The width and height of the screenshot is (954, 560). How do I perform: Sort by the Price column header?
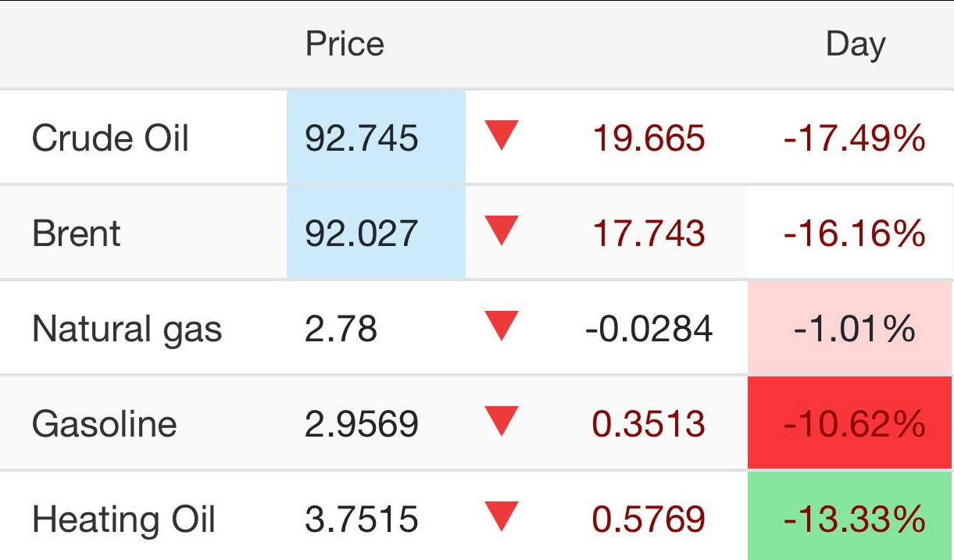coord(345,44)
